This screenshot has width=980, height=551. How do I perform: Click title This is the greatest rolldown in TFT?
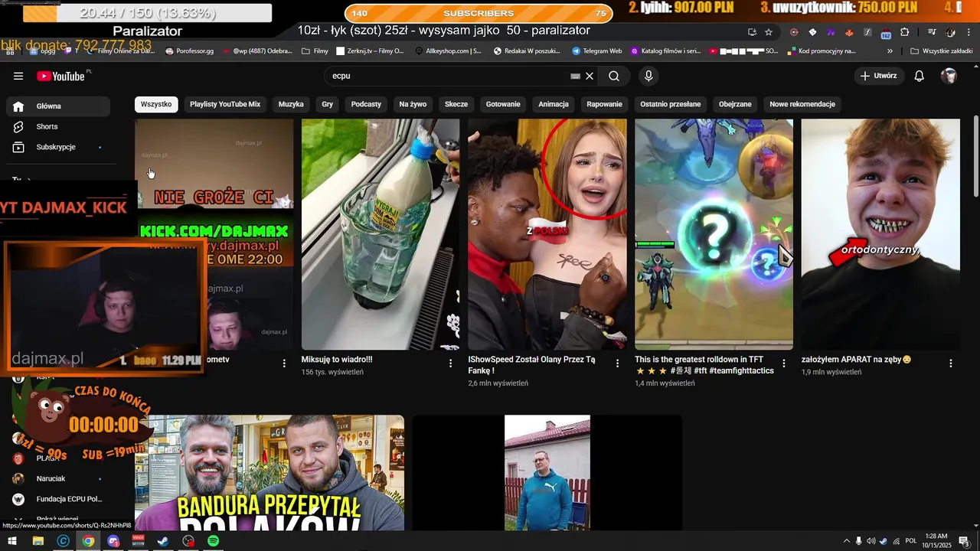tap(704, 365)
